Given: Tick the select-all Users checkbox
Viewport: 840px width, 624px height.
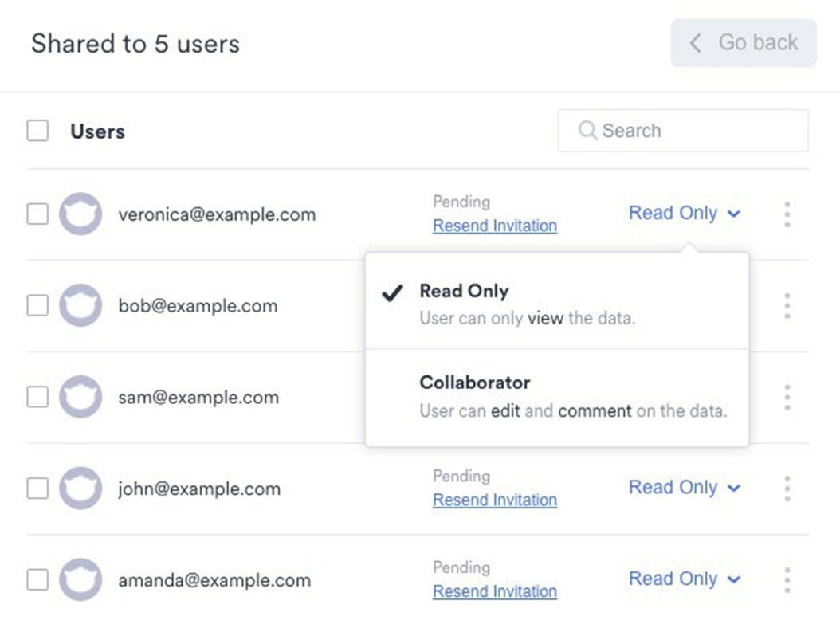Looking at the screenshot, I should (37, 131).
